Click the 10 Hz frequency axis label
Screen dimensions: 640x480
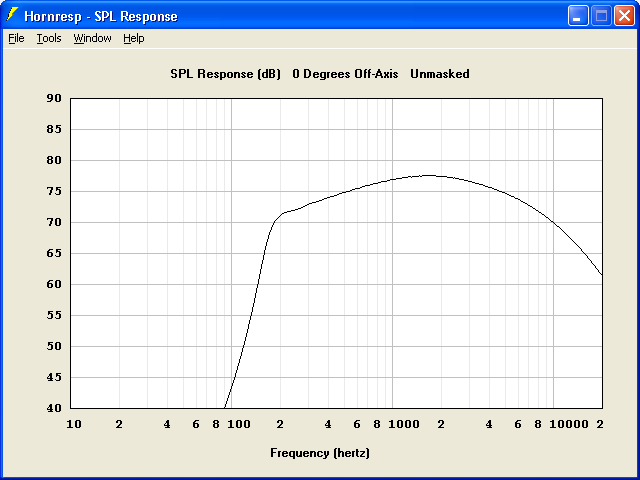[74, 424]
